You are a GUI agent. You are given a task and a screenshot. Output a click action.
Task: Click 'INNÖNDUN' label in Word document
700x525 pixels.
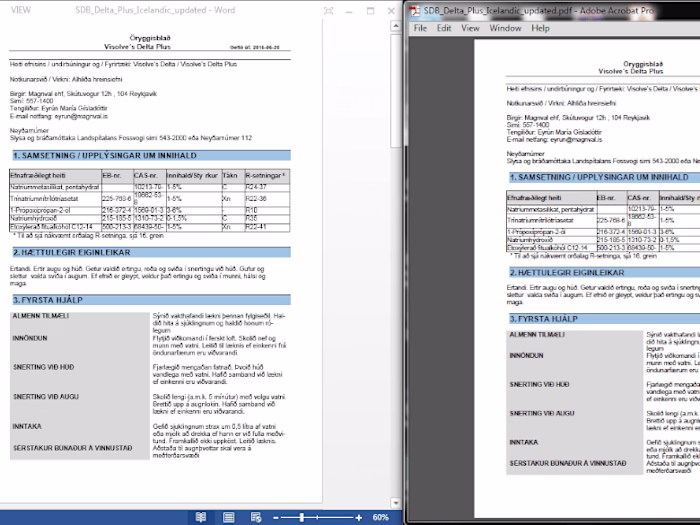(x=30, y=338)
